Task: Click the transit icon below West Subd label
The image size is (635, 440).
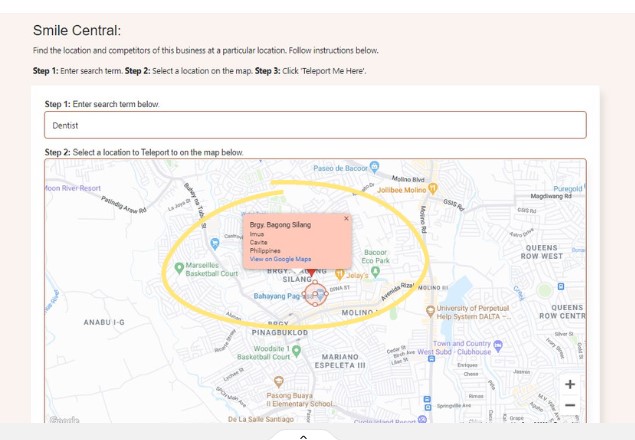Action: [x=432, y=359]
